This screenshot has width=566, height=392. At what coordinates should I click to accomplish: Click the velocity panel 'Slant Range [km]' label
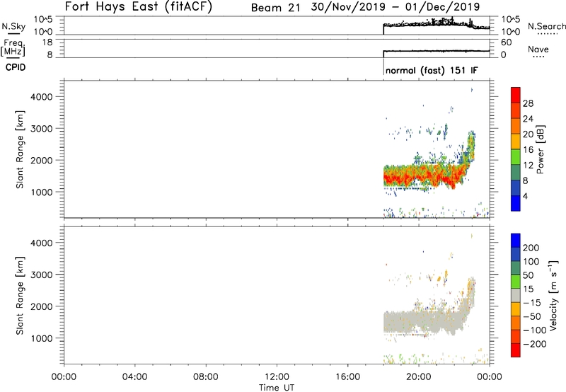tap(20, 295)
